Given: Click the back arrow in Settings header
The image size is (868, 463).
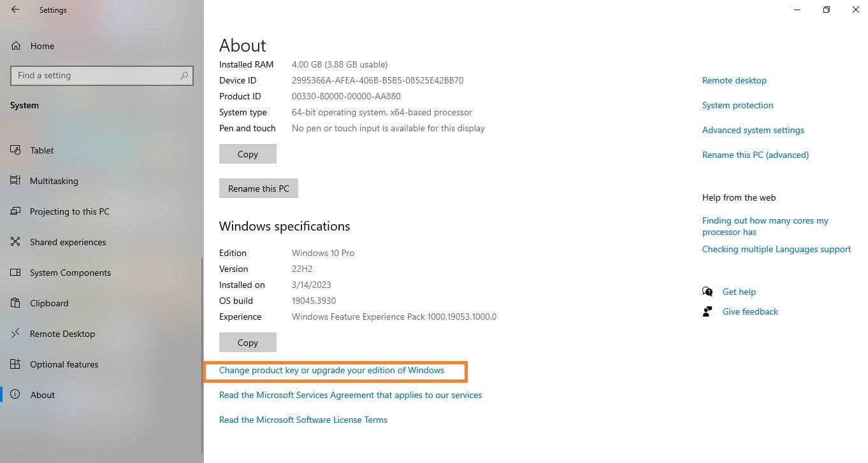Looking at the screenshot, I should tap(15, 10).
